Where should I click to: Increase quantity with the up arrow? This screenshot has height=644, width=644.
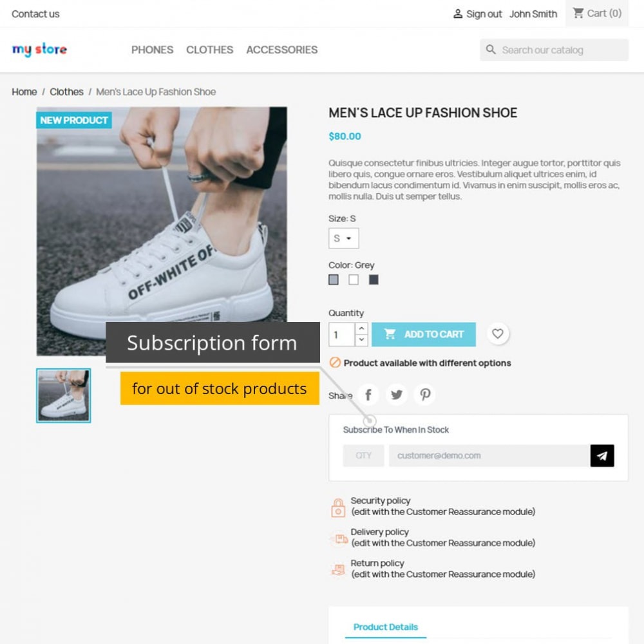[361, 328]
